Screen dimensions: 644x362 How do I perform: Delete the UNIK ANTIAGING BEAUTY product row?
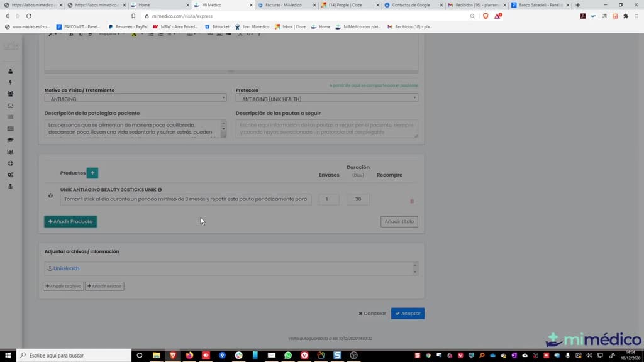[411, 201]
